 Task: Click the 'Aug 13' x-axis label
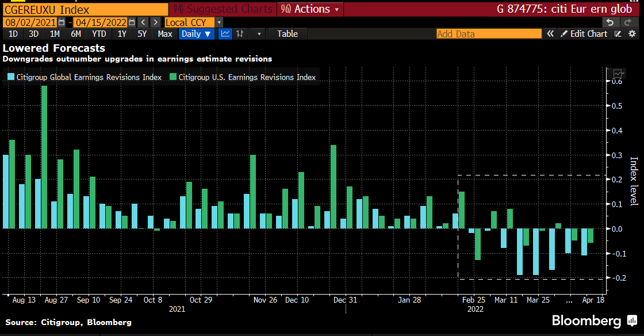coord(24,300)
